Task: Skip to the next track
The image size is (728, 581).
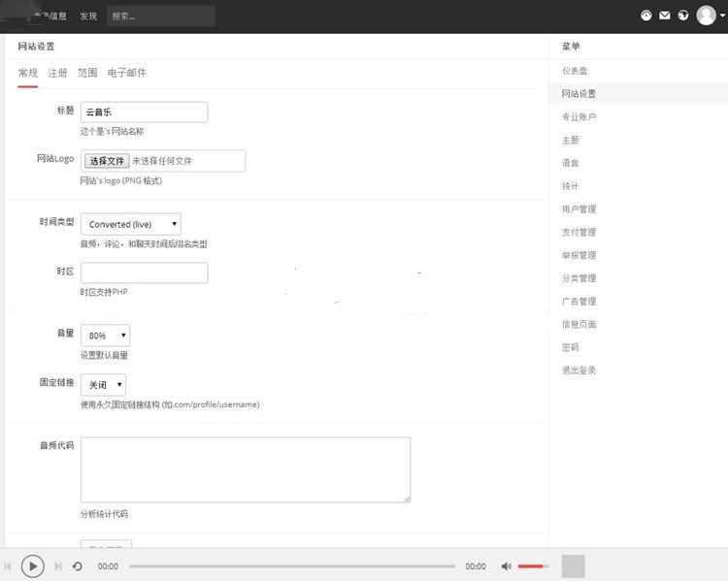Action: [x=58, y=565]
